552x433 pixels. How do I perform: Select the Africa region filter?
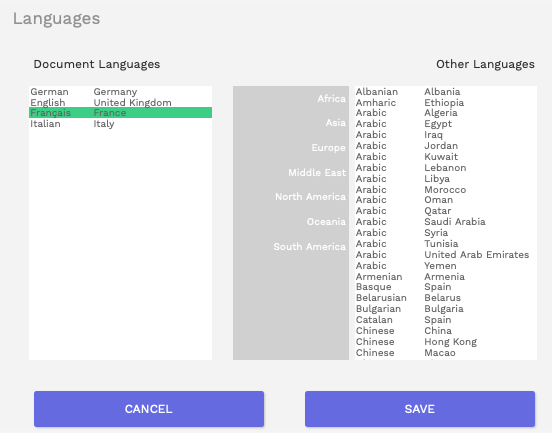[x=331, y=99]
